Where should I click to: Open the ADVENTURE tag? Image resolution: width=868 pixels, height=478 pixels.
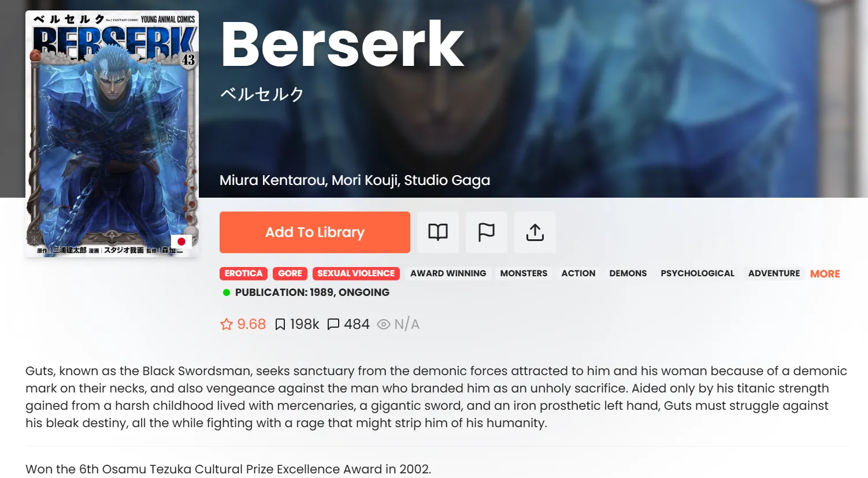[774, 273]
